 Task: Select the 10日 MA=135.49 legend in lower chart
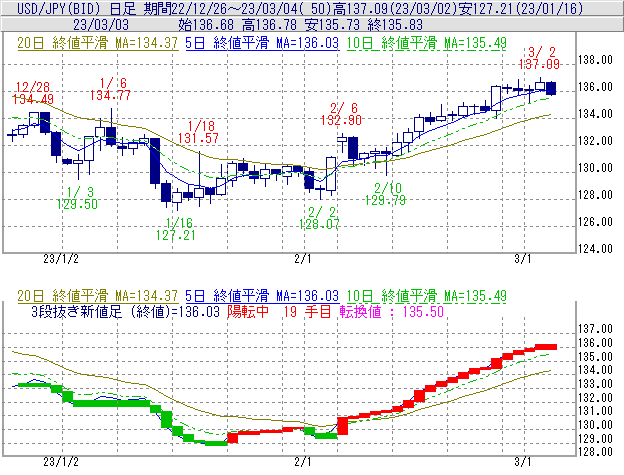(427, 296)
